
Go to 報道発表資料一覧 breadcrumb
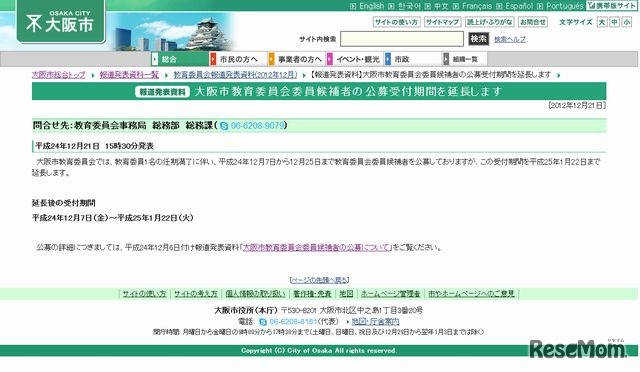[129, 75]
